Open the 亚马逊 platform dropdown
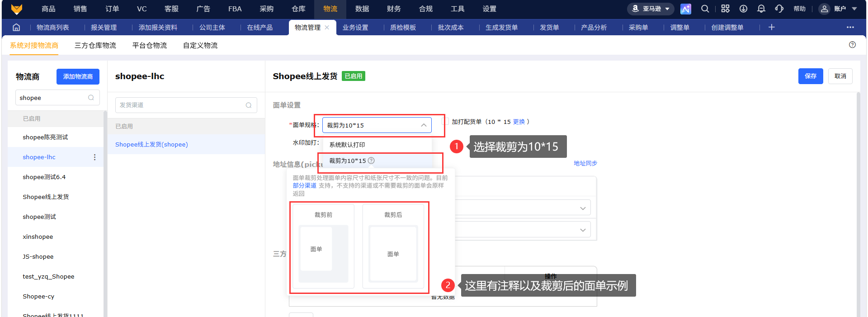Screen dimensions: 868x317 [x=651, y=9]
